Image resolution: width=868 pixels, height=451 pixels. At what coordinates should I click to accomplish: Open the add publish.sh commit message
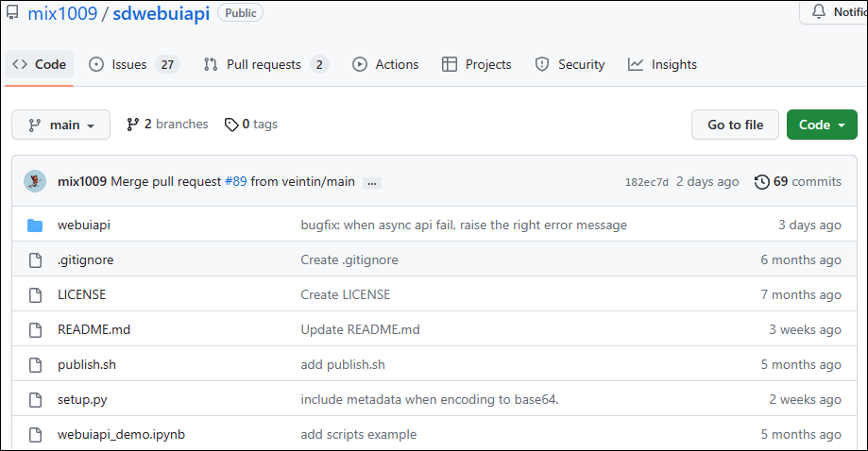pyautogui.click(x=343, y=365)
